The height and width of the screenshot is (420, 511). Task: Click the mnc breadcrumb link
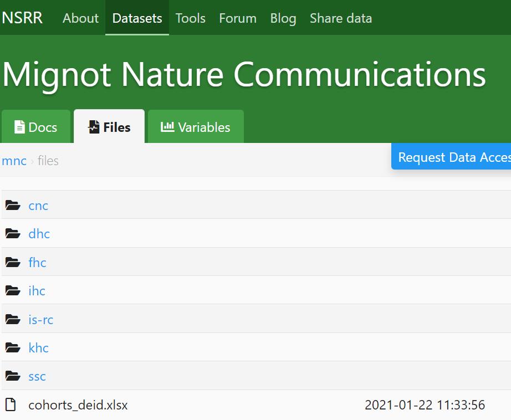pos(14,161)
